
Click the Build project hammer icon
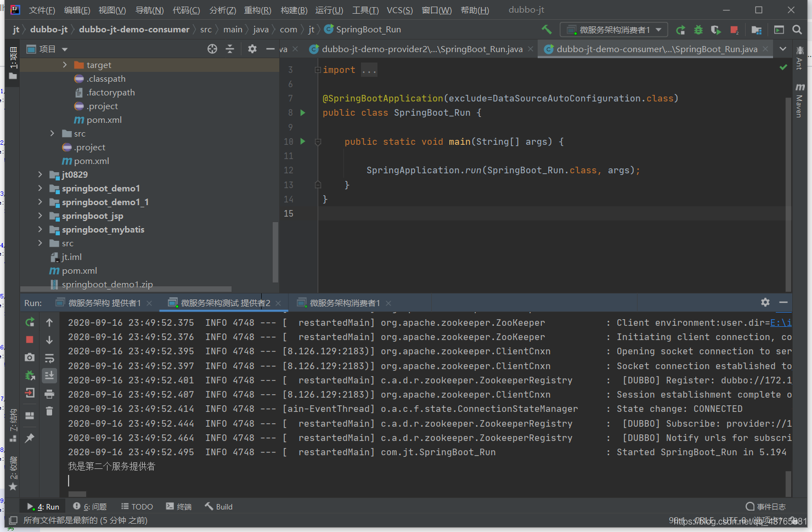pyautogui.click(x=546, y=30)
